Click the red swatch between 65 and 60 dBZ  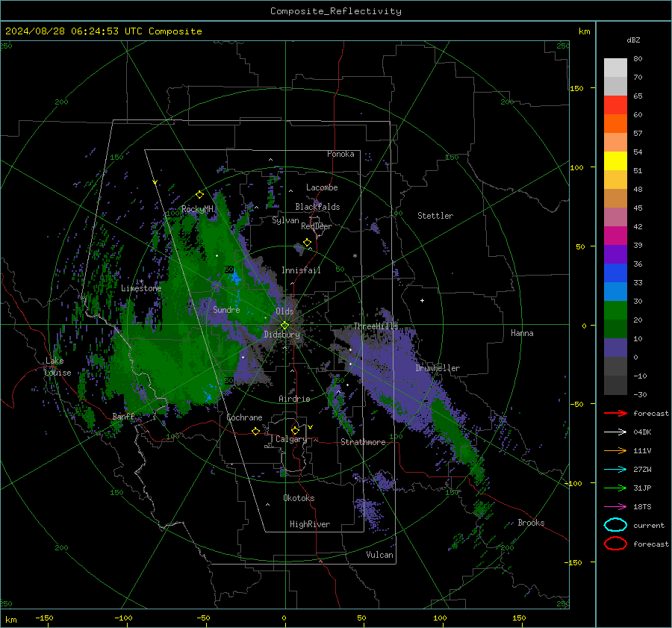coord(615,105)
